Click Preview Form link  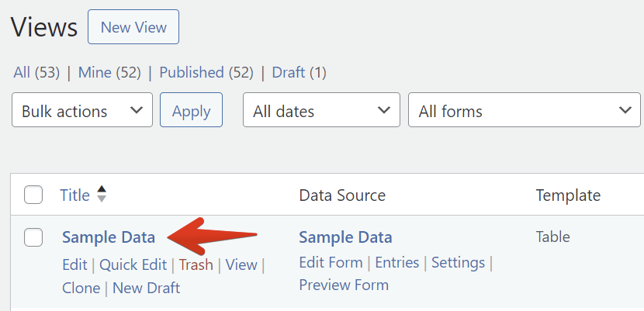pos(344,285)
